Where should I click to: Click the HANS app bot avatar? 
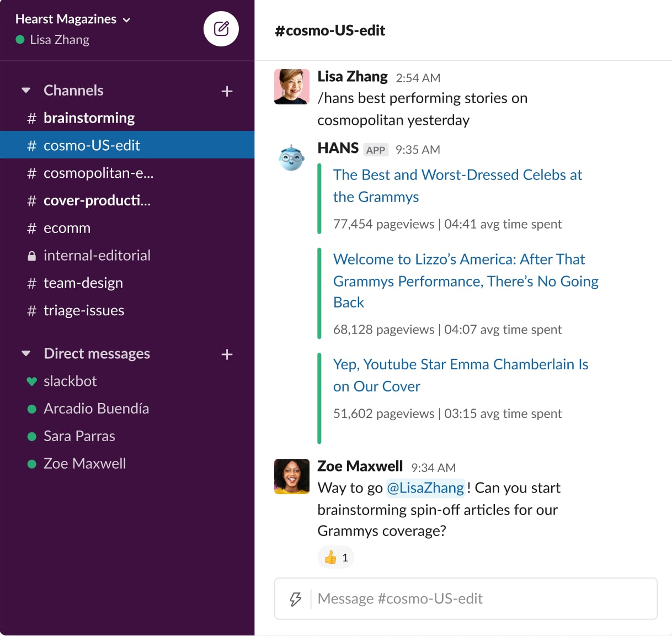click(x=292, y=158)
